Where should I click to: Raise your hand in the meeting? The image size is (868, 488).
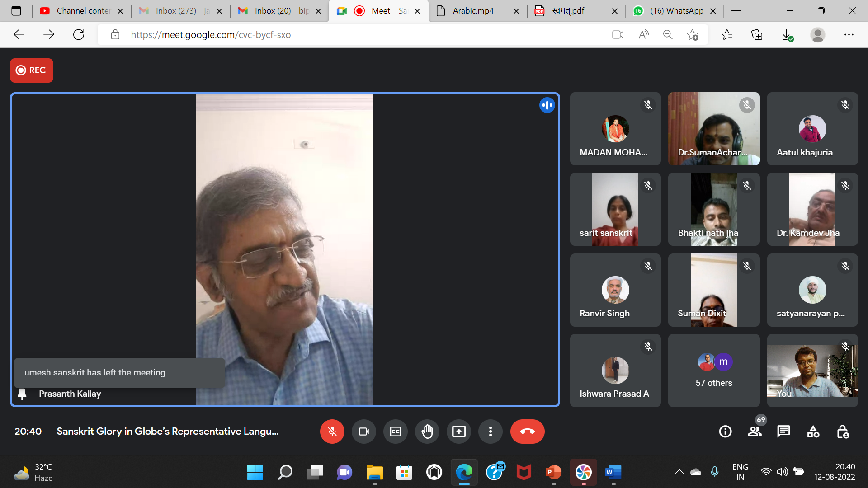427,432
